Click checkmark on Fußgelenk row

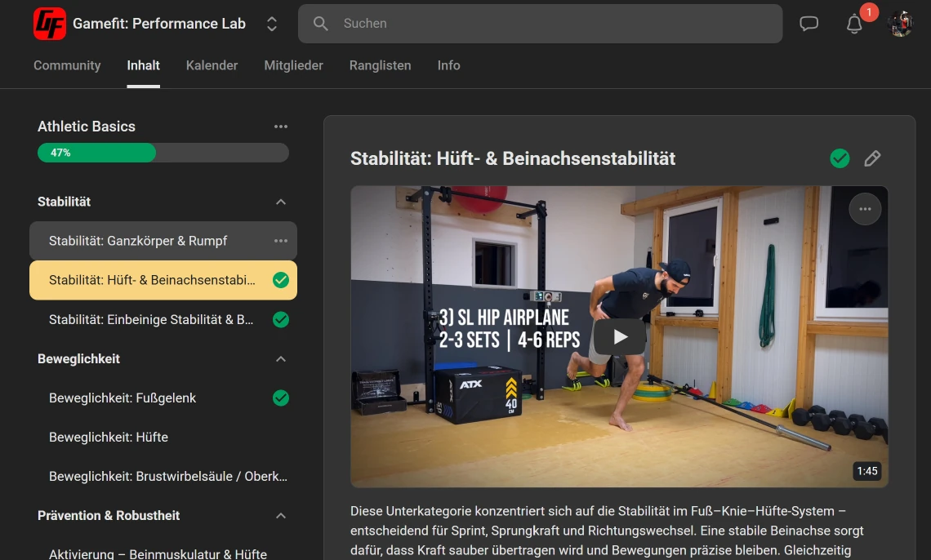tap(281, 398)
